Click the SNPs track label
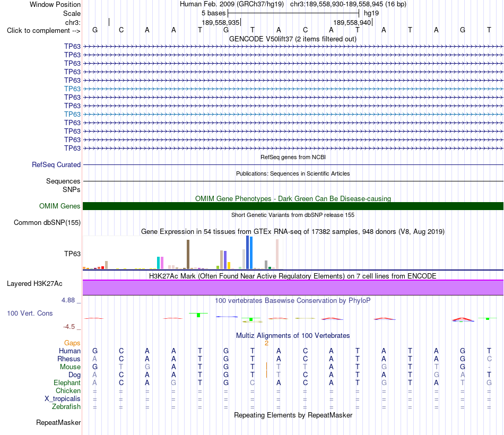The width and height of the screenshot is (504, 435). click(x=72, y=190)
